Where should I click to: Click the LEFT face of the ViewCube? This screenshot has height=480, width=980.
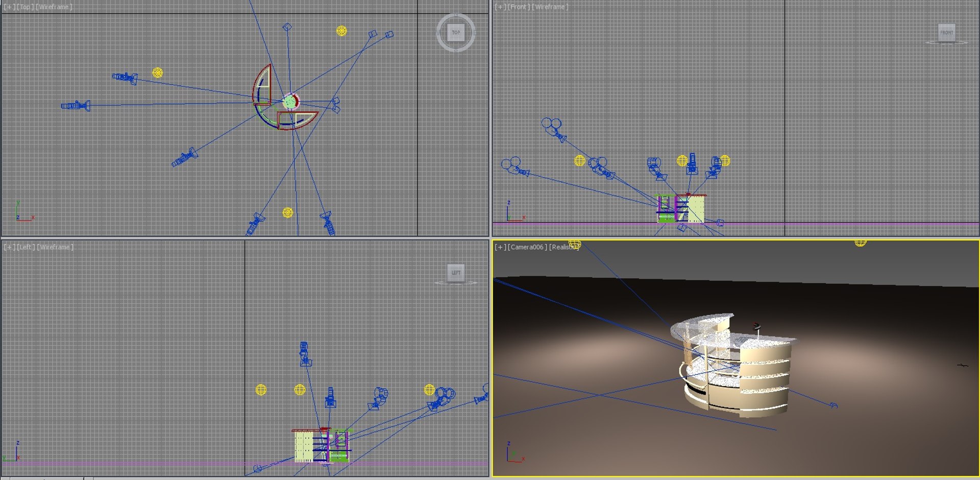click(x=456, y=272)
